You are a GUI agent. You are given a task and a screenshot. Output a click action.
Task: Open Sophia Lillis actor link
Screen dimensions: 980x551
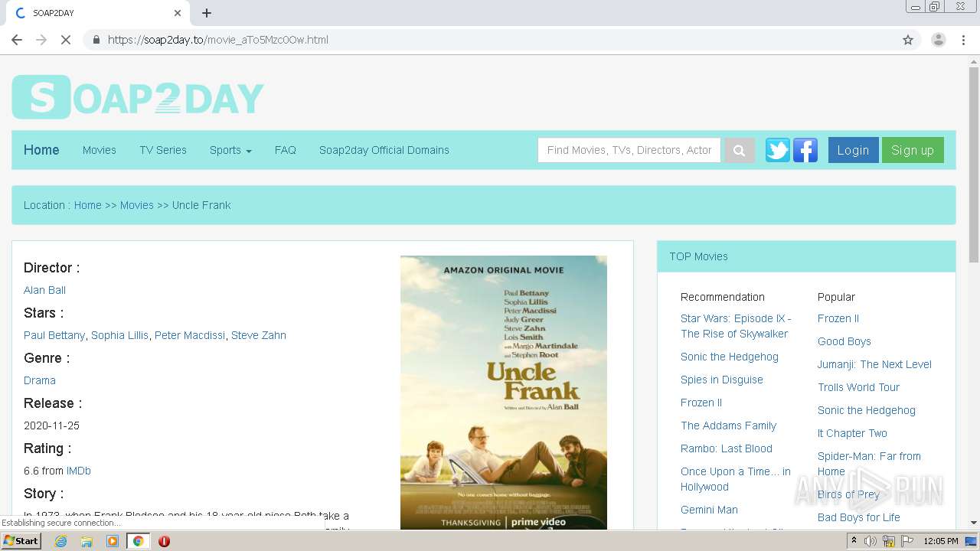[x=119, y=335]
